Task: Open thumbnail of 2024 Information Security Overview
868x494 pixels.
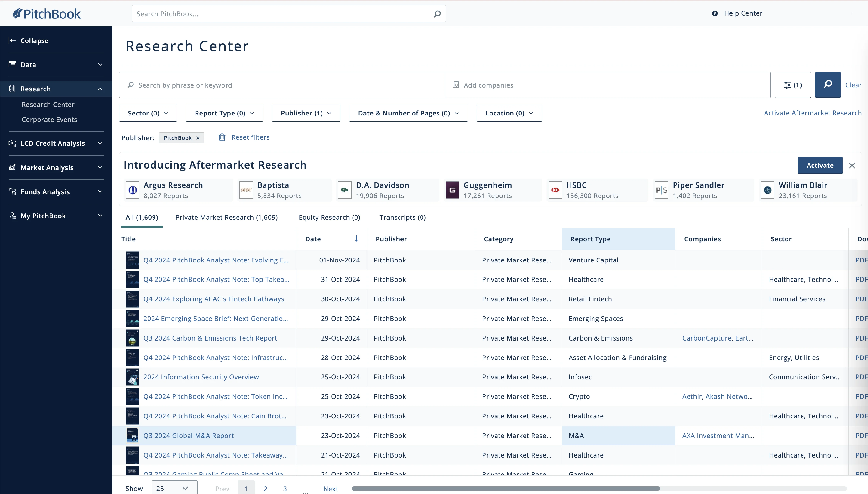Action: point(133,377)
